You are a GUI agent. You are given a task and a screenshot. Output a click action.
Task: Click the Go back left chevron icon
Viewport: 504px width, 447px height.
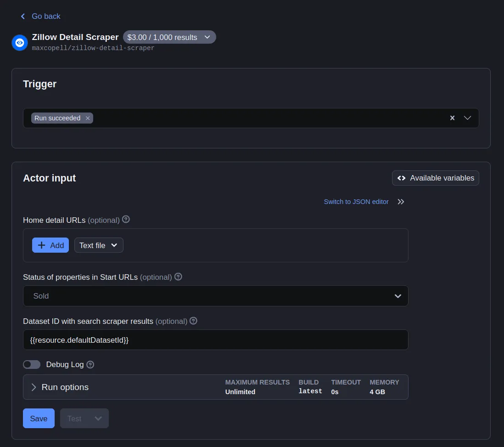[x=23, y=16]
